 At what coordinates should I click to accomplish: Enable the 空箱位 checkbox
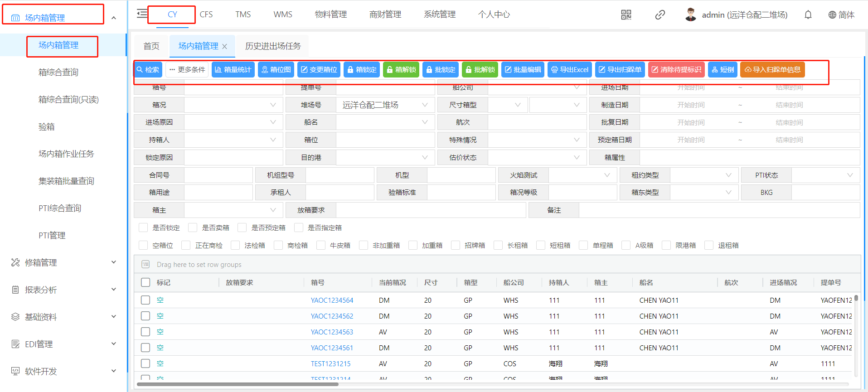pos(143,245)
